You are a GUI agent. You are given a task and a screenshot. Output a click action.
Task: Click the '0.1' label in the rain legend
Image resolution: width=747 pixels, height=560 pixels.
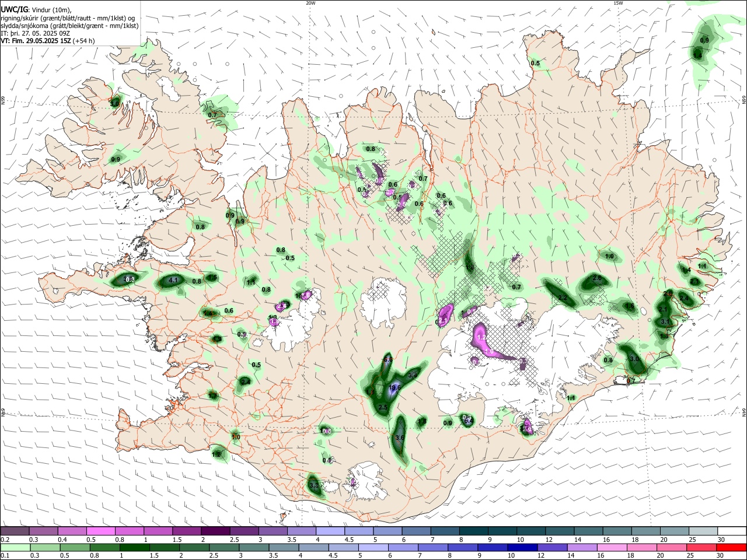5,556
